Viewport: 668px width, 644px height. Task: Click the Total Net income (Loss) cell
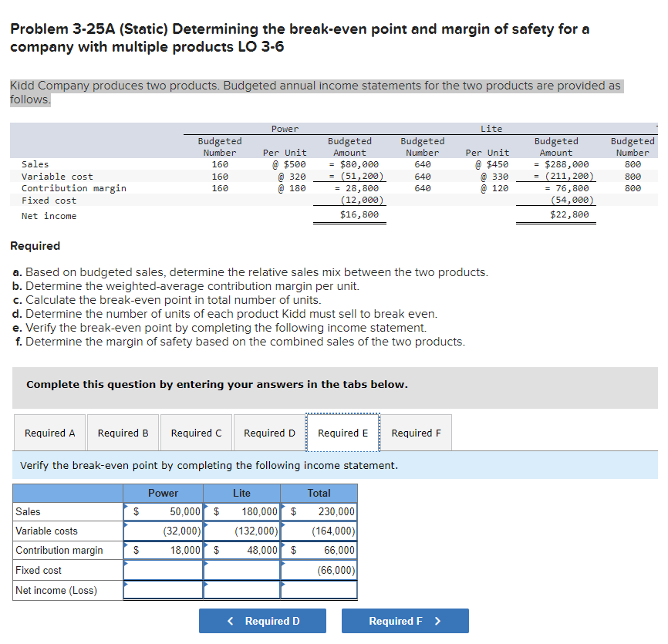click(x=319, y=590)
